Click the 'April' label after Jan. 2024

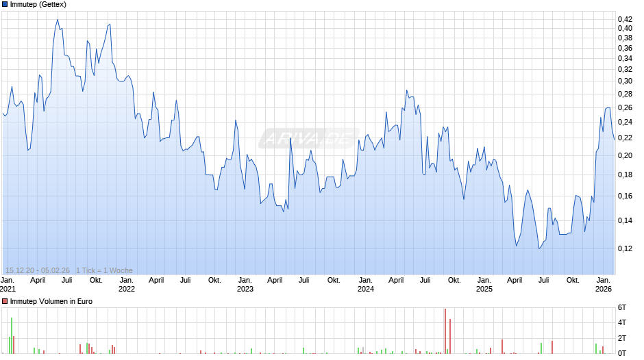click(396, 281)
